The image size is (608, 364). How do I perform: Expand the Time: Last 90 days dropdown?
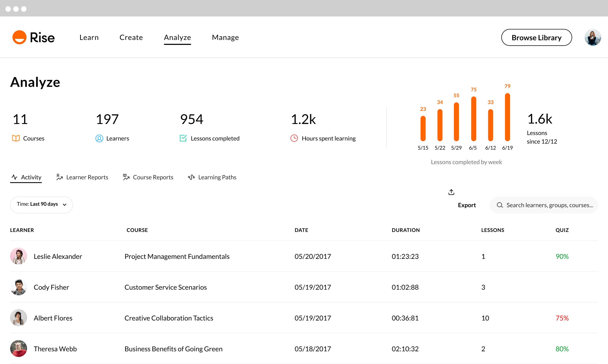[x=41, y=205]
